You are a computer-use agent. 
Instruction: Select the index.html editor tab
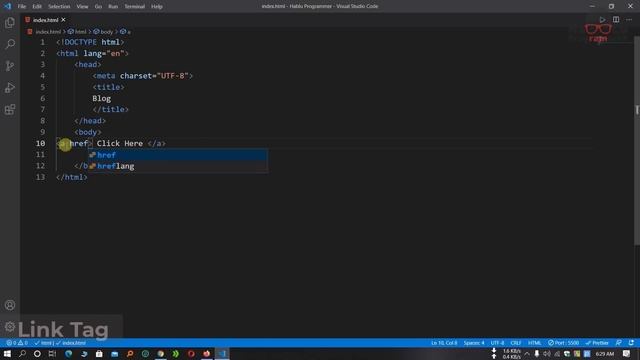click(x=45, y=20)
